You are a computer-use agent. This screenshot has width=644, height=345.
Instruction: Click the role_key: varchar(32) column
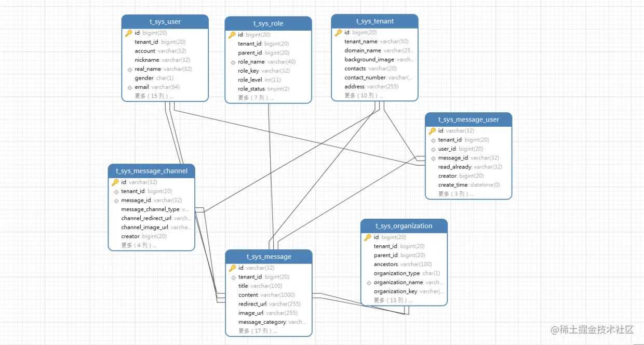(x=264, y=71)
